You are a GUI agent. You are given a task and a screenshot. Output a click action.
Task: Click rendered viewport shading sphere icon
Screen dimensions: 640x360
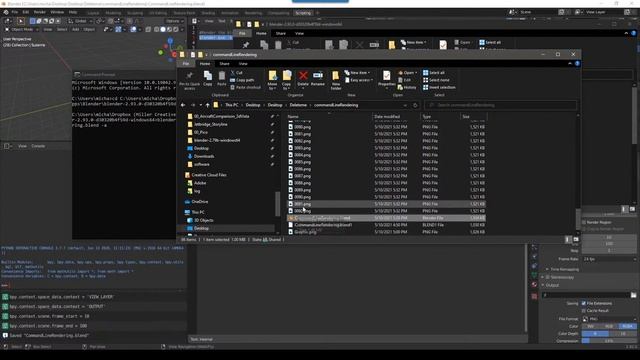(176, 29)
